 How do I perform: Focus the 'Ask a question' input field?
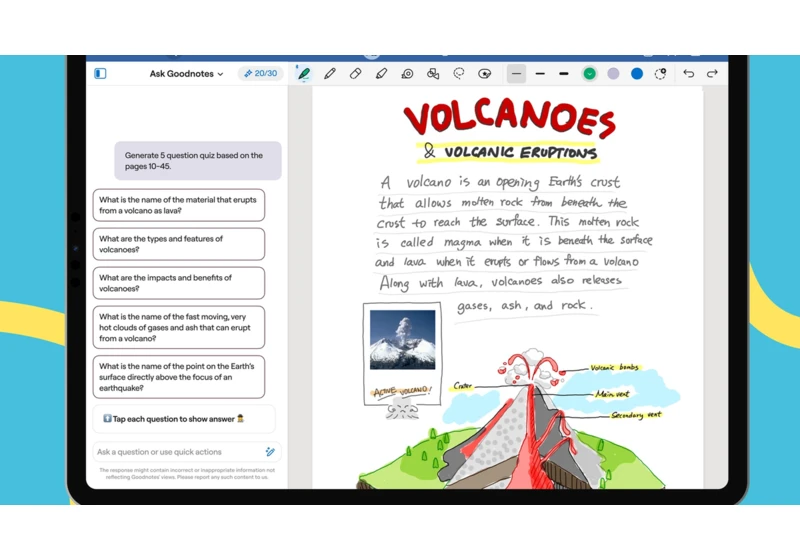[187, 452]
